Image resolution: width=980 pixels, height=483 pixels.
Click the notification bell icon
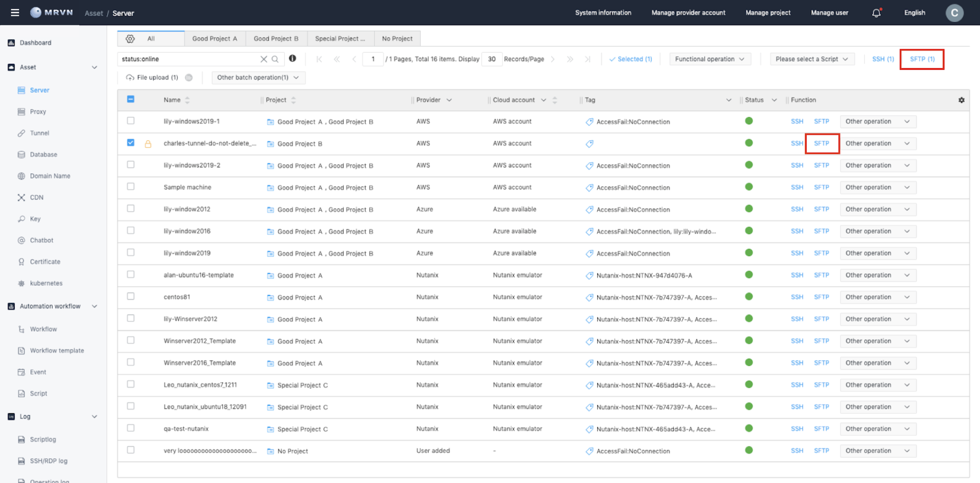pyautogui.click(x=876, y=13)
